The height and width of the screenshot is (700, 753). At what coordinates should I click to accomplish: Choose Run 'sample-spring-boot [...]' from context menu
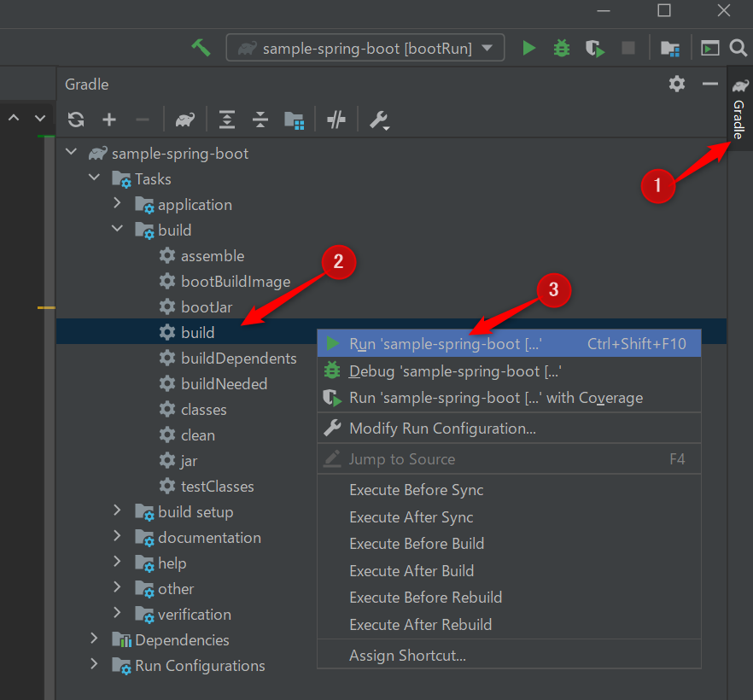click(509, 344)
